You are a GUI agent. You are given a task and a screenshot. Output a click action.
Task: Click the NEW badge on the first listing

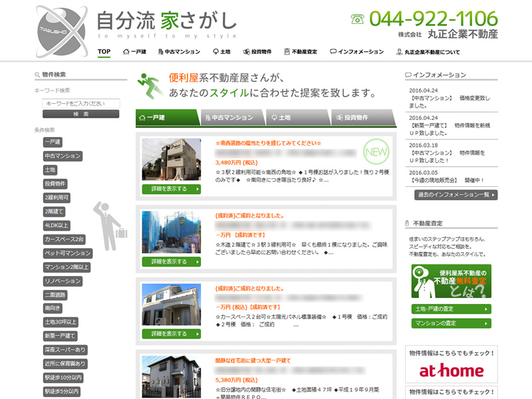(x=376, y=152)
